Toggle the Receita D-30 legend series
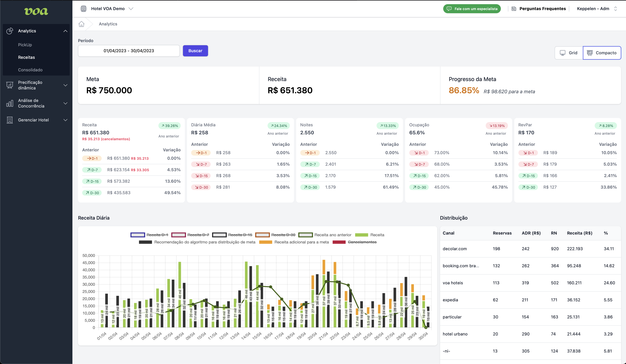The image size is (626, 364). [275, 235]
